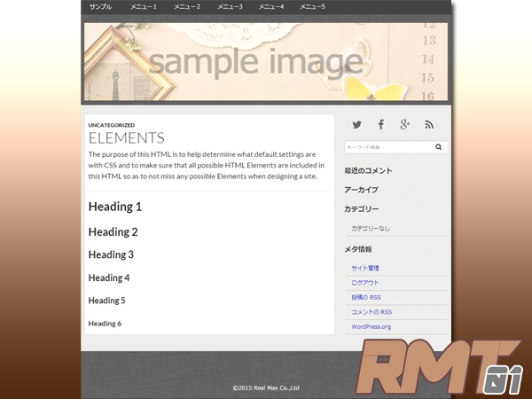The height and width of the screenshot is (399, 532).
Task: Click the 最近のコメント widget heading
Action: [x=368, y=170]
